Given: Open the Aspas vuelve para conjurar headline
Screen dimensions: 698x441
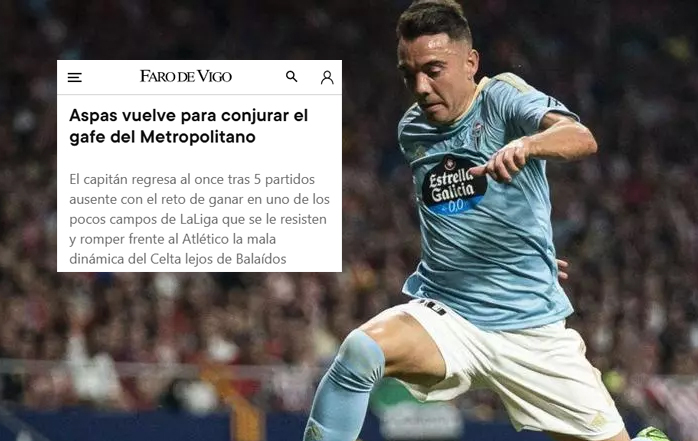Looking at the screenshot, I should [x=189, y=126].
